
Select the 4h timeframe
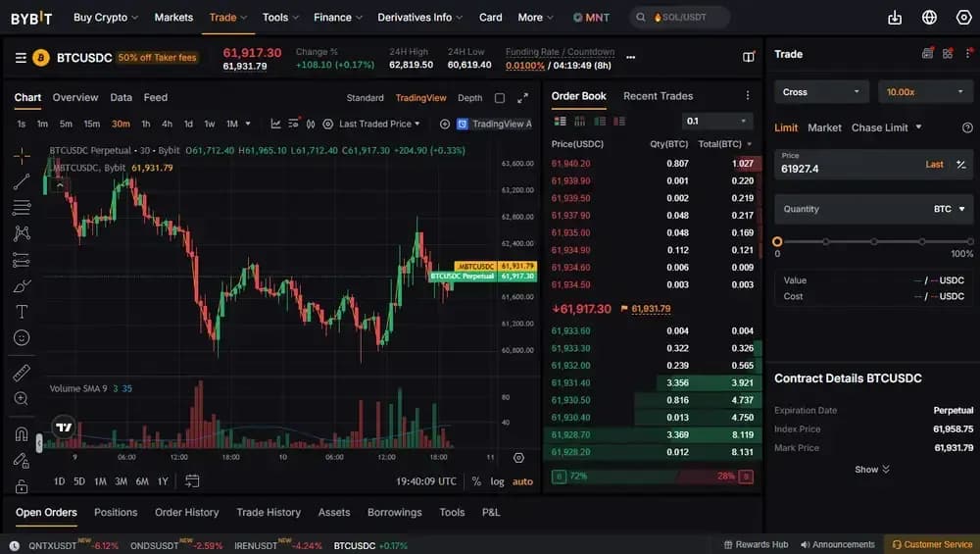[167, 124]
